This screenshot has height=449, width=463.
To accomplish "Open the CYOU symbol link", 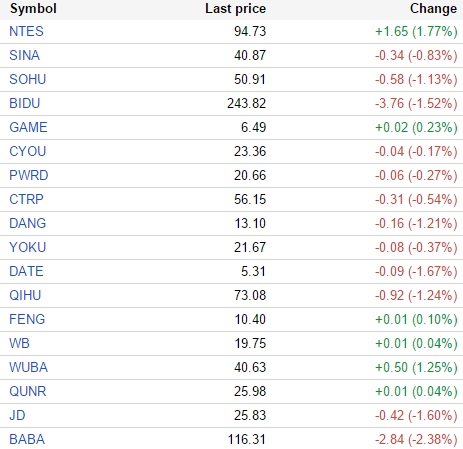I will (x=28, y=151).
